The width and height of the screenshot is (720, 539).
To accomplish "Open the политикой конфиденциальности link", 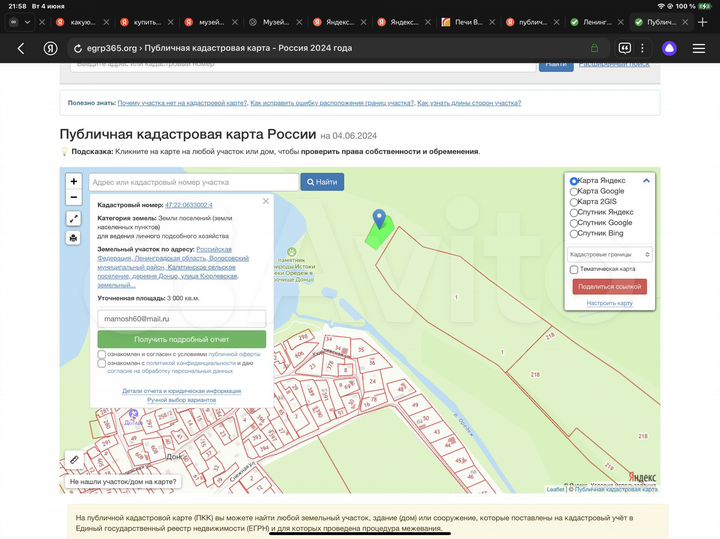I will tap(190, 363).
